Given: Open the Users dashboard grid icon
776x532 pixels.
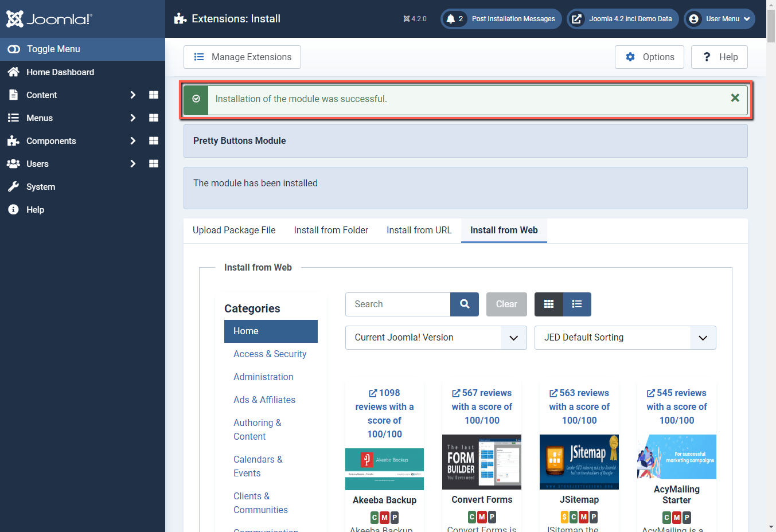Looking at the screenshot, I should pyautogui.click(x=153, y=163).
